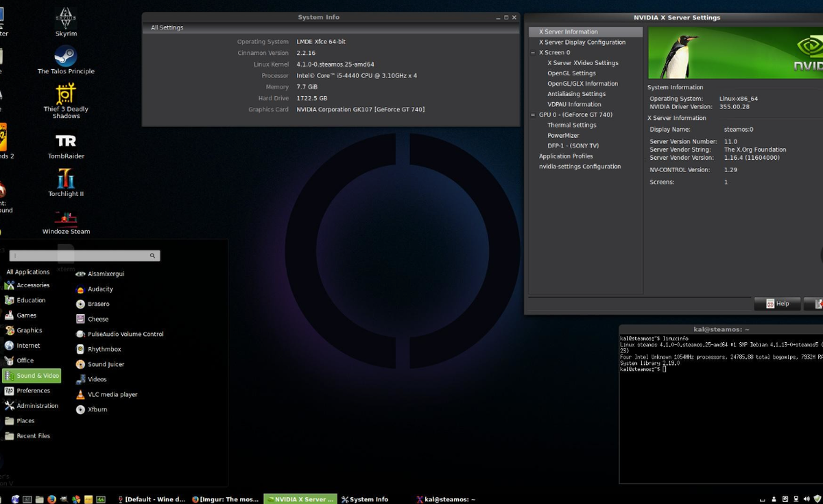Collapse the X Screen 0 tree section
This screenshot has width=823, height=504.
532,52
